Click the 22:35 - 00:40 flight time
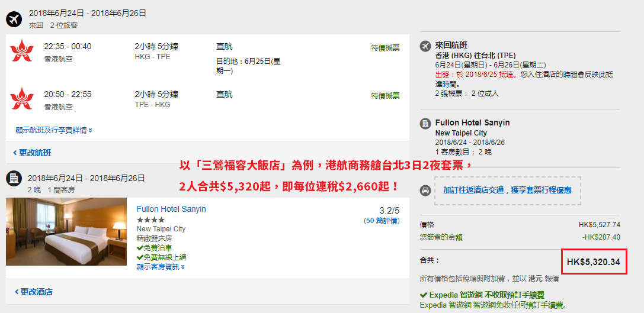The width and height of the screenshot is (644, 313). click(x=68, y=46)
